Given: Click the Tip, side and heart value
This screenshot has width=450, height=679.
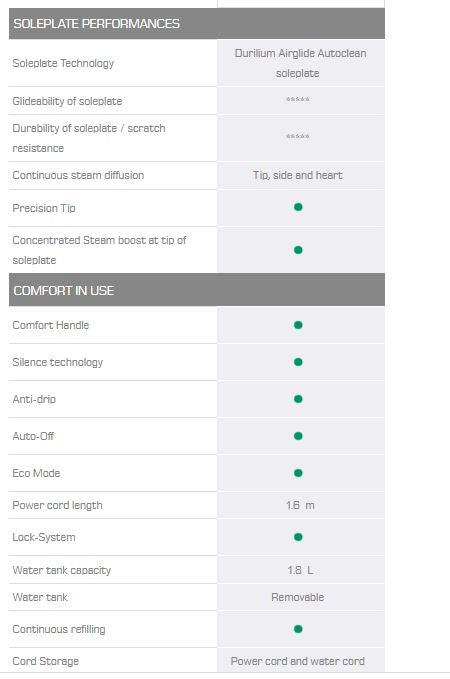Looking at the screenshot, I should tap(298, 175).
